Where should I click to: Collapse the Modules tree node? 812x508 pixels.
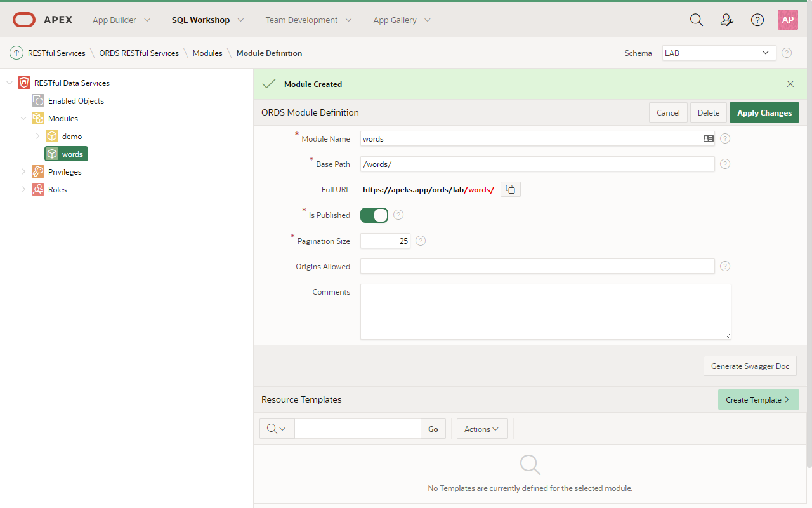(23, 118)
